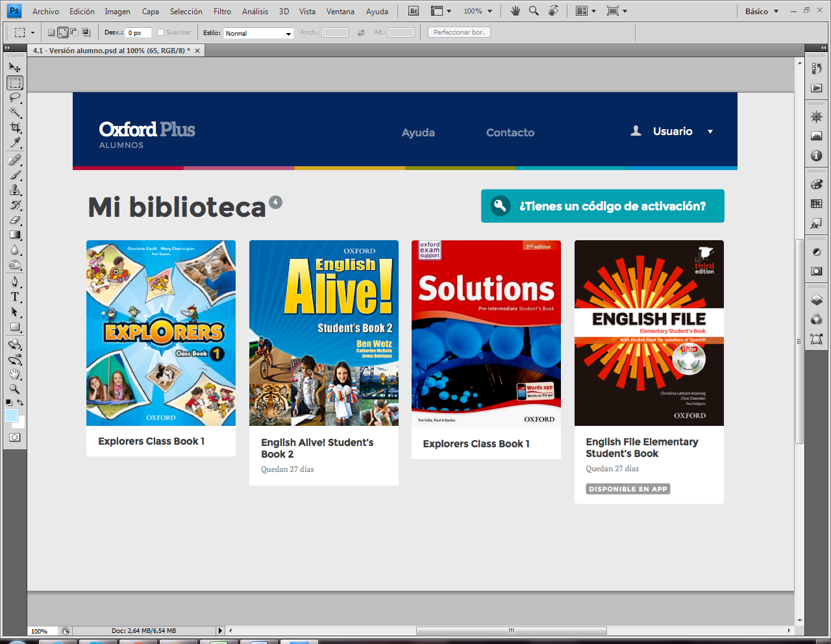Select the Hand tool in the left toolbox
The width and height of the screenshot is (831, 644).
(15, 374)
